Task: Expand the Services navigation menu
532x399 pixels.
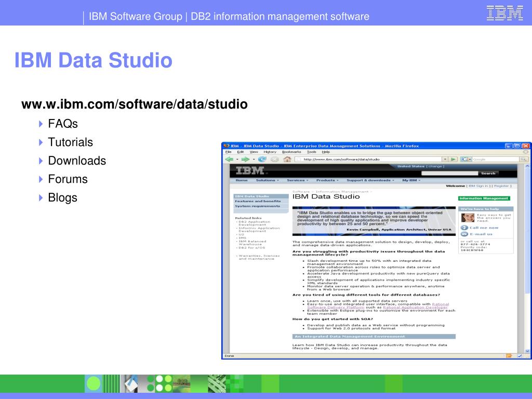Action: (298, 180)
